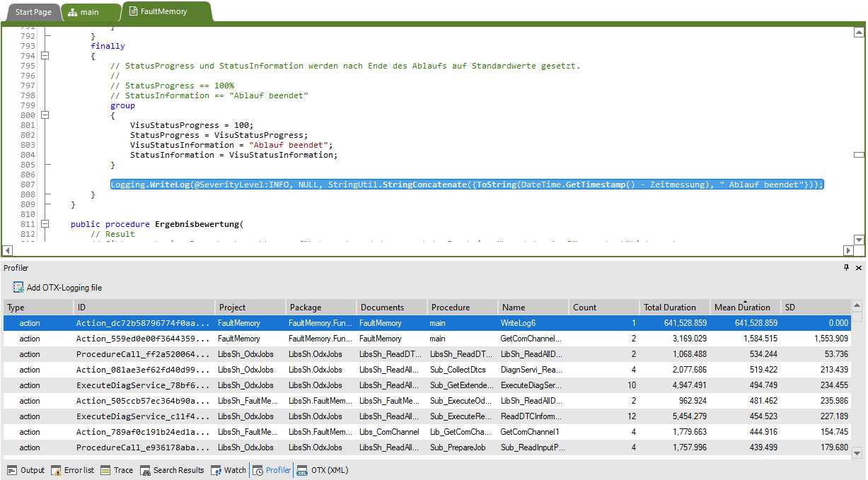
Task: Open the Error list panel
Action: pyautogui.click(x=72, y=470)
